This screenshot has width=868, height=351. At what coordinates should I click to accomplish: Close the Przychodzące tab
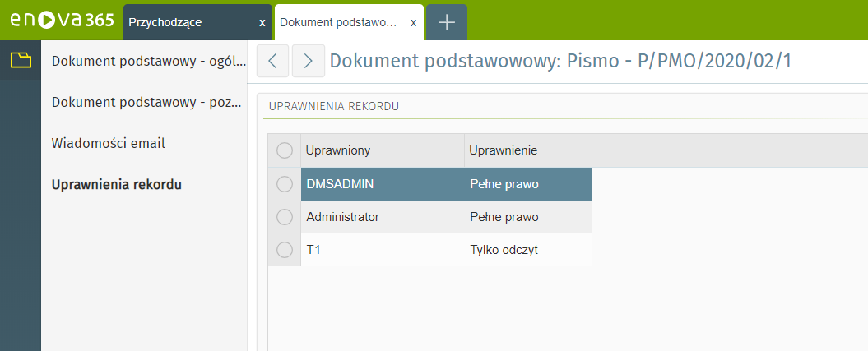point(262,22)
